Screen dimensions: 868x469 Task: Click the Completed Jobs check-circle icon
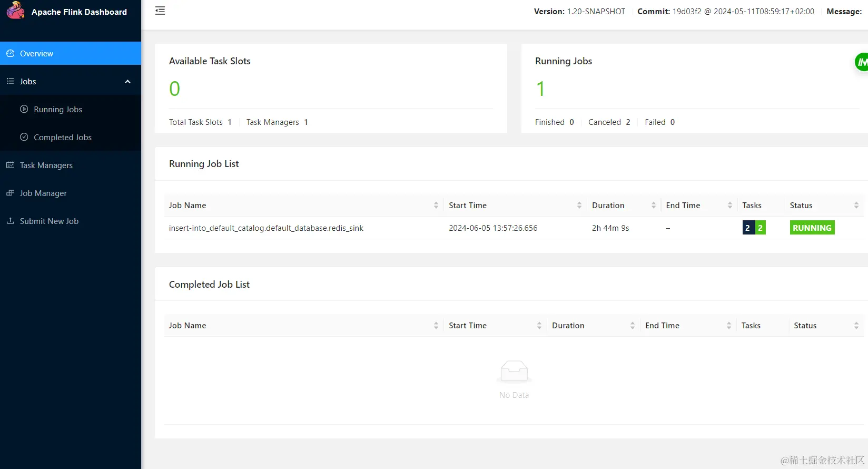24,137
